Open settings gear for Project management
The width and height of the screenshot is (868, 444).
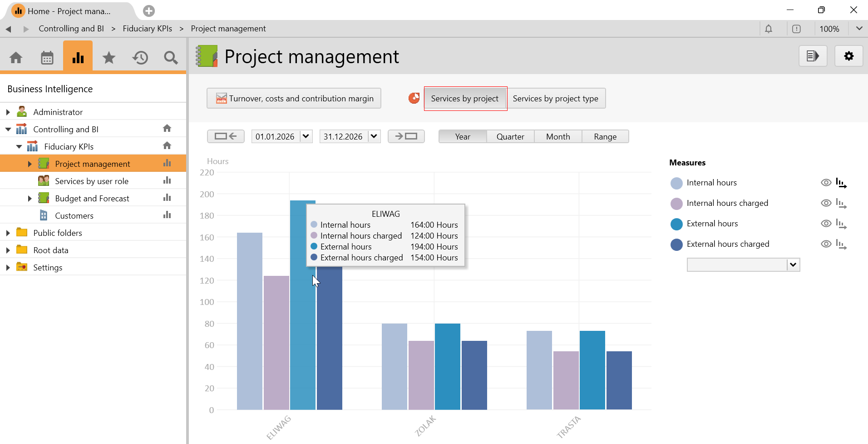pyautogui.click(x=848, y=56)
